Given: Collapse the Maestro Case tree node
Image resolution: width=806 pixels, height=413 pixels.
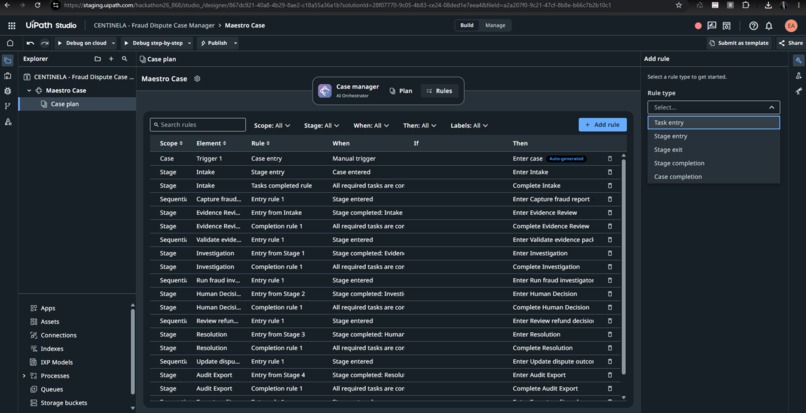Looking at the screenshot, I should tap(29, 91).
